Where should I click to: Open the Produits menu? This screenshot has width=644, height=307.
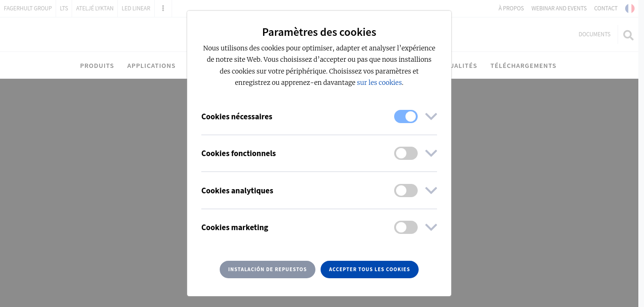[x=97, y=66]
